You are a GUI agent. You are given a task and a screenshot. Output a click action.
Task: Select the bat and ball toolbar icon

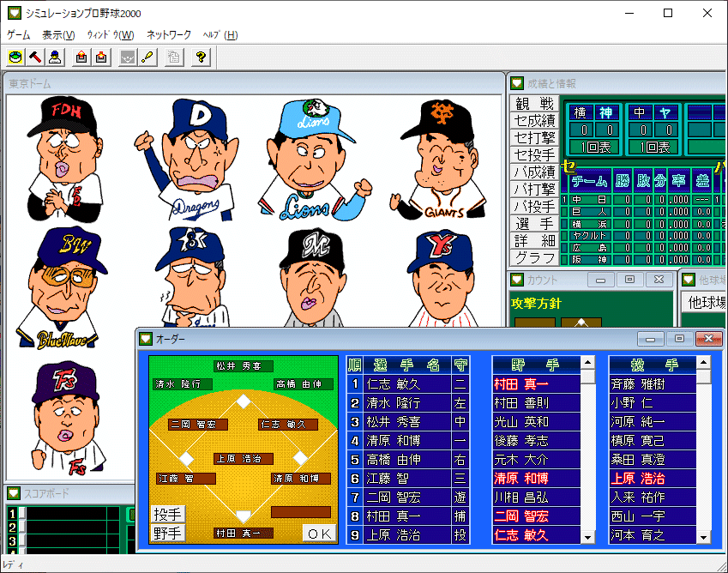[x=147, y=57]
